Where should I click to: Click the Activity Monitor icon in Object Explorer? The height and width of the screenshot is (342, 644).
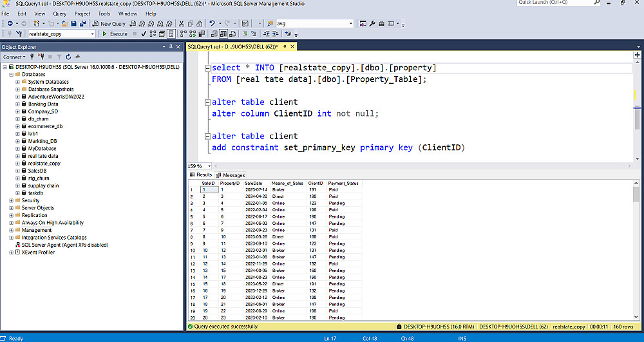77,57
